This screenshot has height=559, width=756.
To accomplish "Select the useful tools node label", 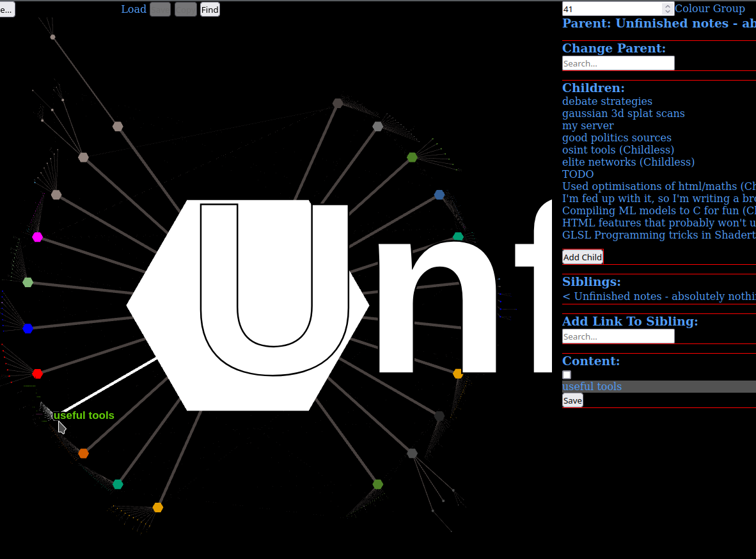I will pyautogui.click(x=84, y=416).
